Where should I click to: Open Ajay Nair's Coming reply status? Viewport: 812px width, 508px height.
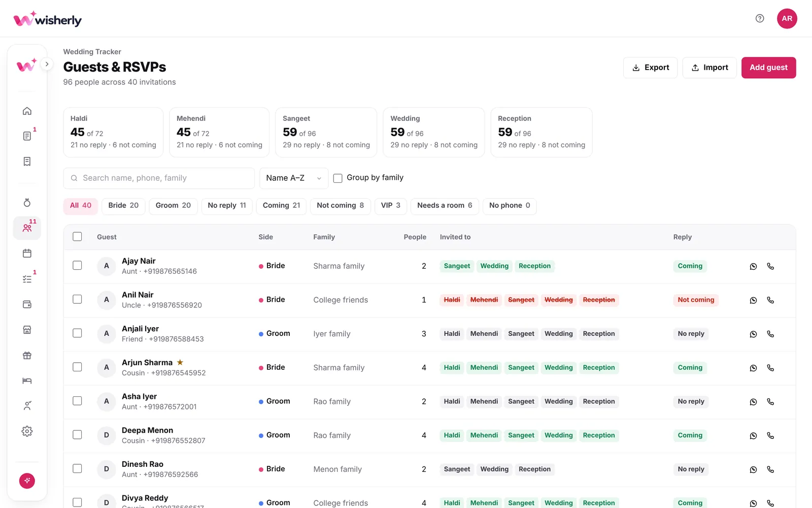click(x=690, y=266)
